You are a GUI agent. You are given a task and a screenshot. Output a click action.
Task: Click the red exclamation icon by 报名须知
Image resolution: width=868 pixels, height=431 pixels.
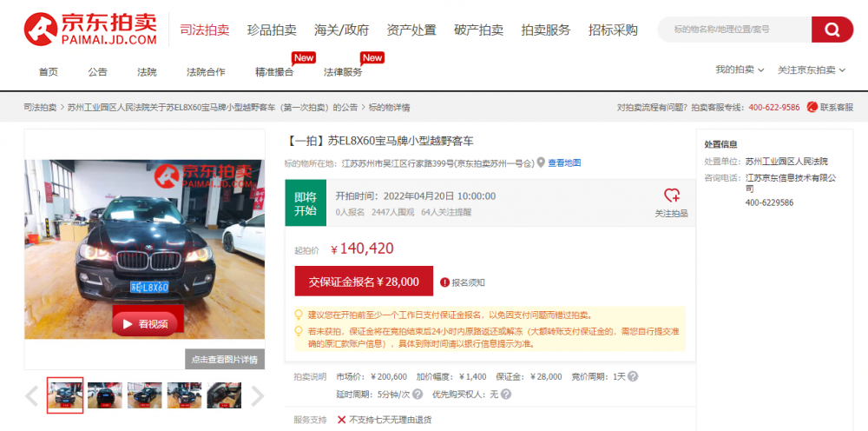coord(444,282)
